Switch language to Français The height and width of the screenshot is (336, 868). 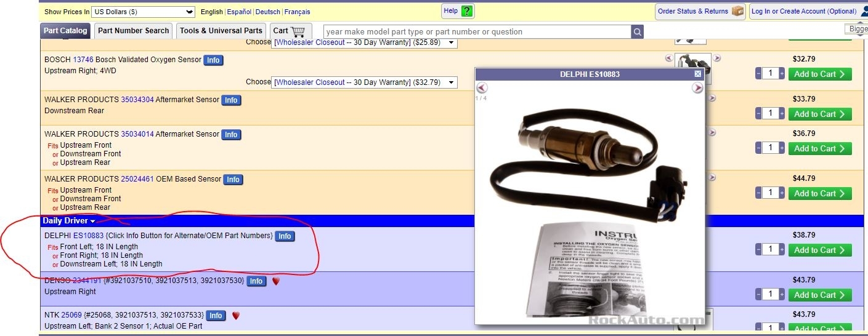(x=298, y=12)
